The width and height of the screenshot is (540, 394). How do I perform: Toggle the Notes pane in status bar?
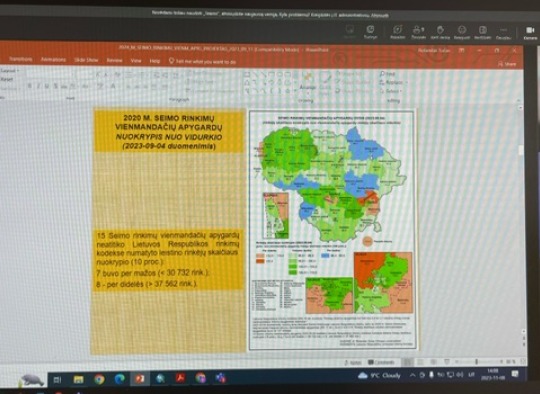coord(352,362)
